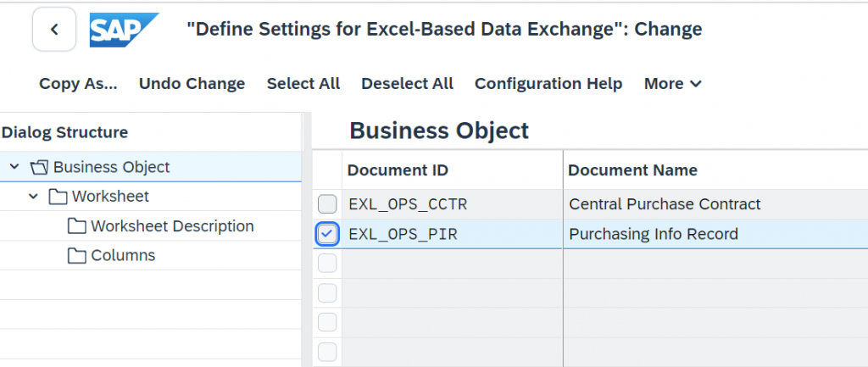Click the first empty Document Name cell
868x367 pixels.
click(x=715, y=264)
